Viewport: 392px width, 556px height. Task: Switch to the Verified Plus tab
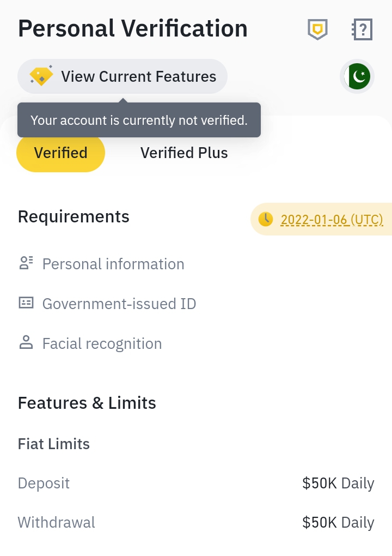(184, 153)
